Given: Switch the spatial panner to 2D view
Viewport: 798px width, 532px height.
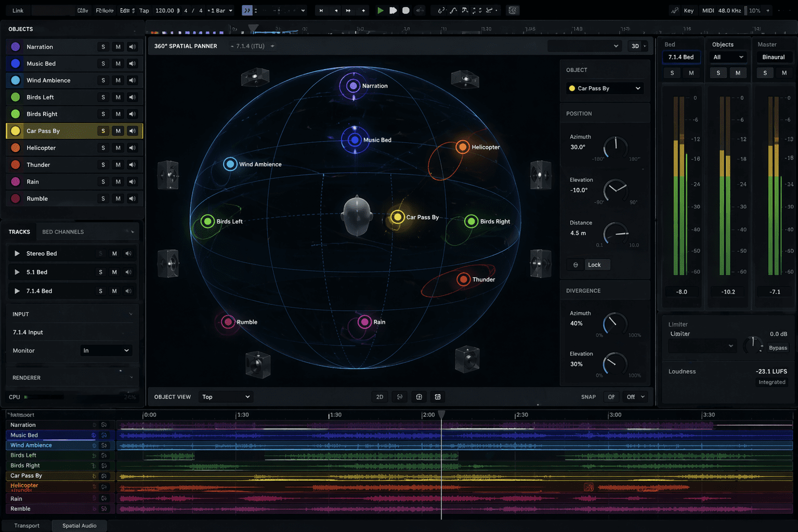Looking at the screenshot, I should click(x=380, y=396).
